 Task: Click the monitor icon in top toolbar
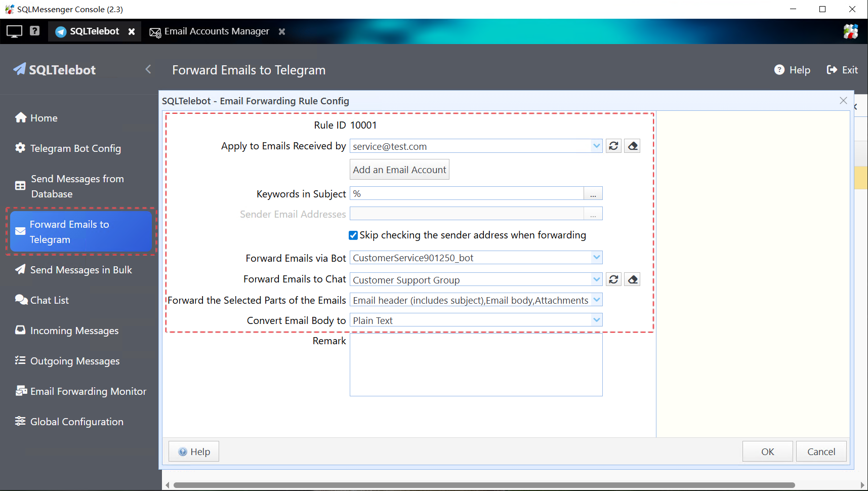[x=14, y=31]
